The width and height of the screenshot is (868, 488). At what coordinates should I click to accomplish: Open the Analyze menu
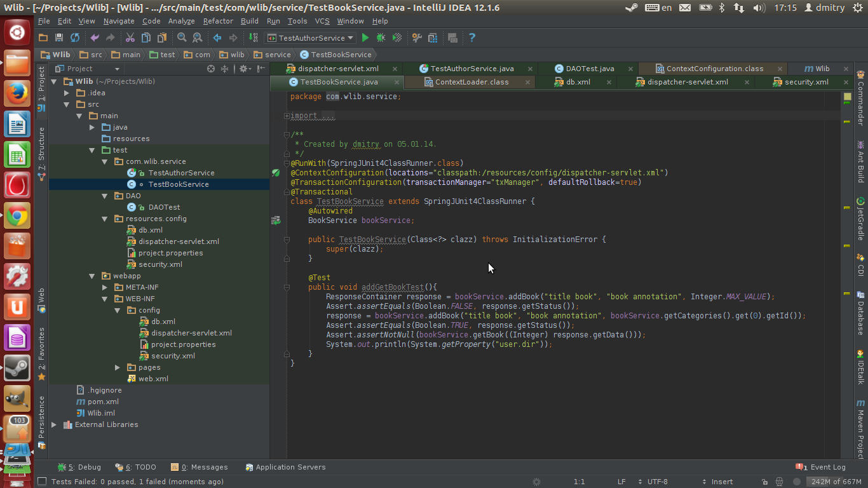[182, 21]
